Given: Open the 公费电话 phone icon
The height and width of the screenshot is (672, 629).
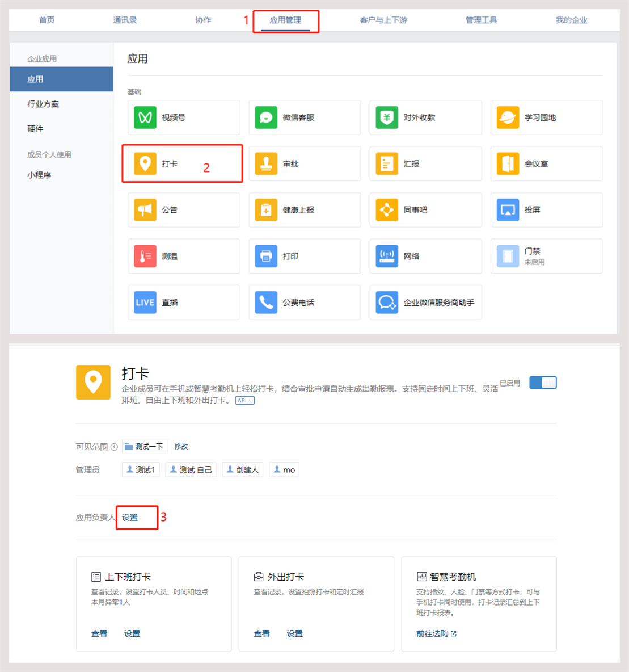Looking at the screenshot, I should 266,303.
